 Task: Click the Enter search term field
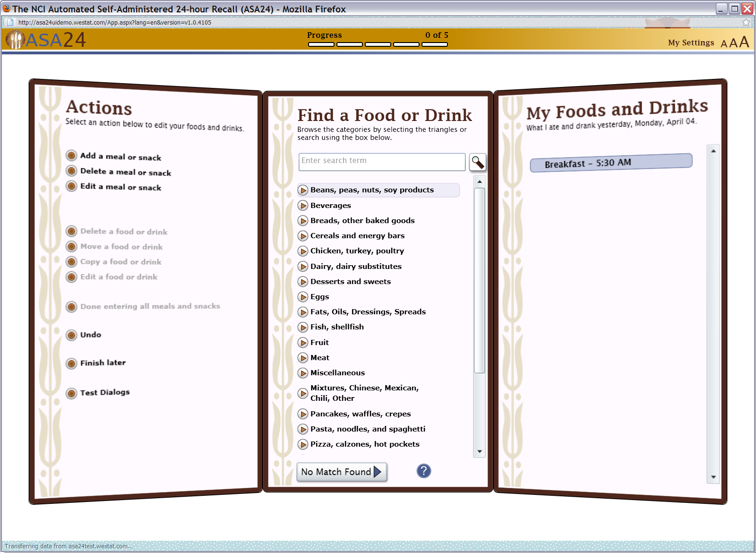click(x=381, y=162)
